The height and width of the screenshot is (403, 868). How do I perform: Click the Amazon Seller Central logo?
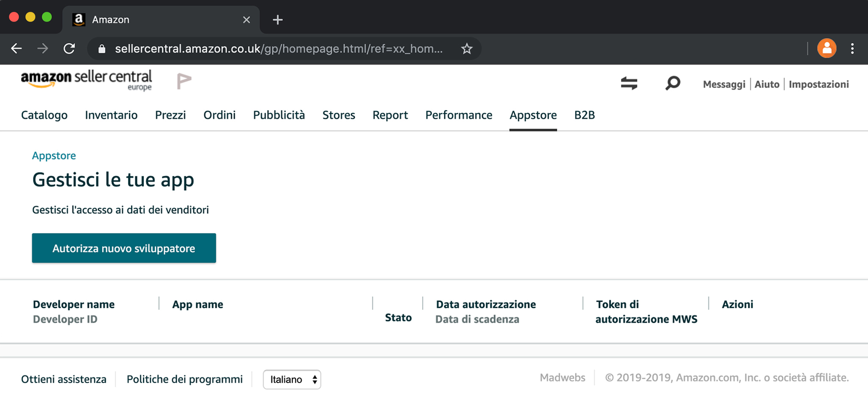click(86, 80)
